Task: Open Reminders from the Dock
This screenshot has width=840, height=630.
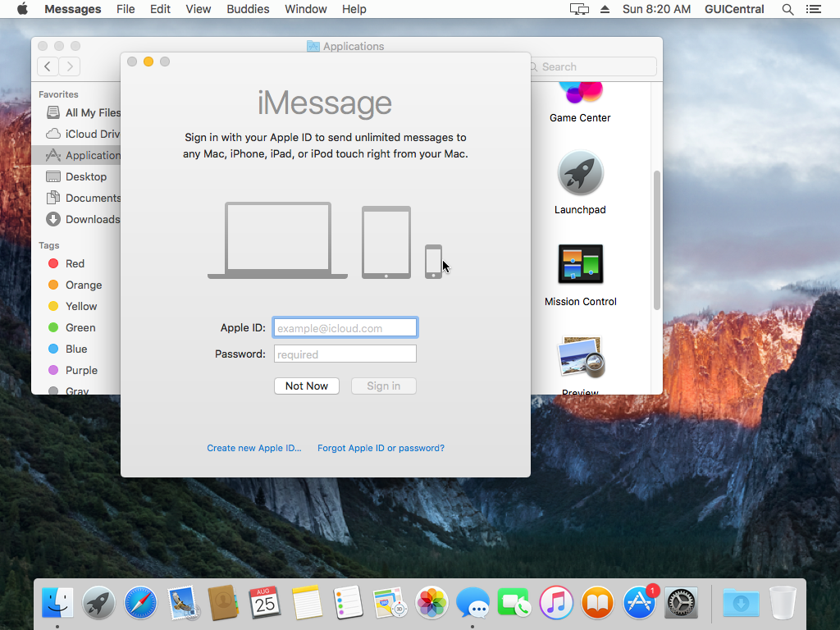Action: click(x=348, y=603)
